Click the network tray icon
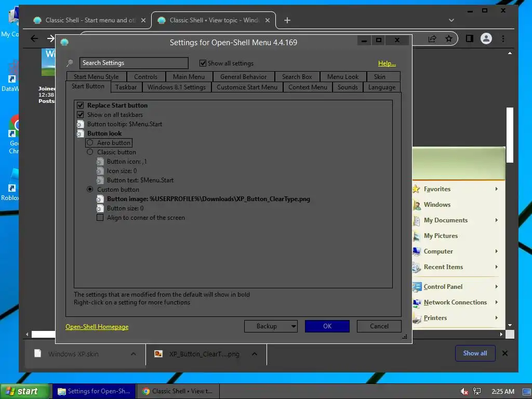This screenshot has width=532, height=399. (477, 391)
